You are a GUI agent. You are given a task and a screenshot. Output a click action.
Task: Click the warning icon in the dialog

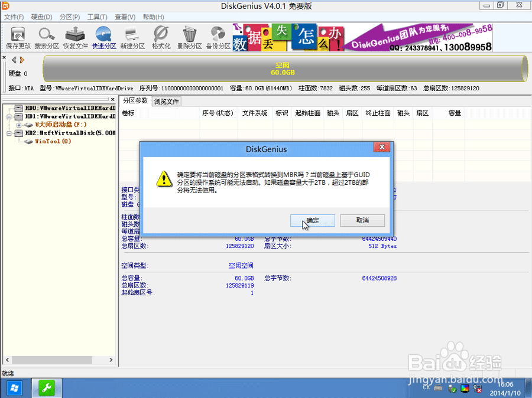click(164, 179)
